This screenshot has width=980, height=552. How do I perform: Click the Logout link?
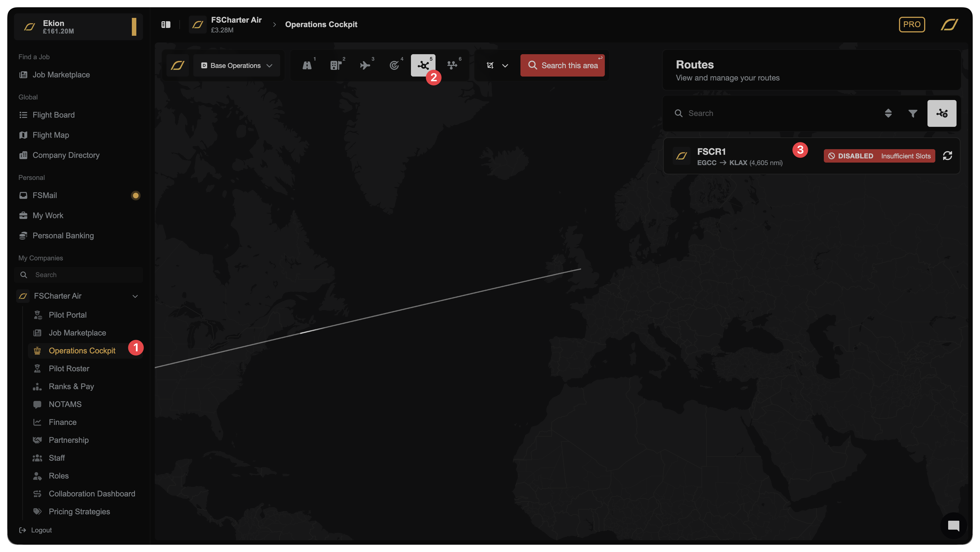point(41,530)
